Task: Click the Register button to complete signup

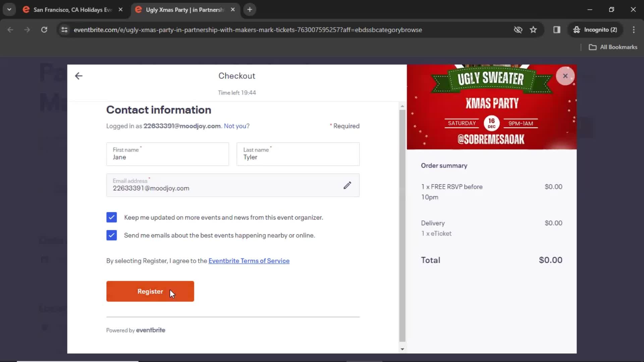Action: 150,291
